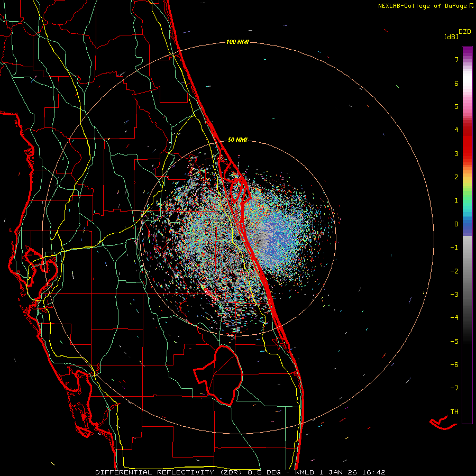This screenshot has width=476, height=476.
Task: Click the -5 value on the color scale
Action: pos(454,342)
